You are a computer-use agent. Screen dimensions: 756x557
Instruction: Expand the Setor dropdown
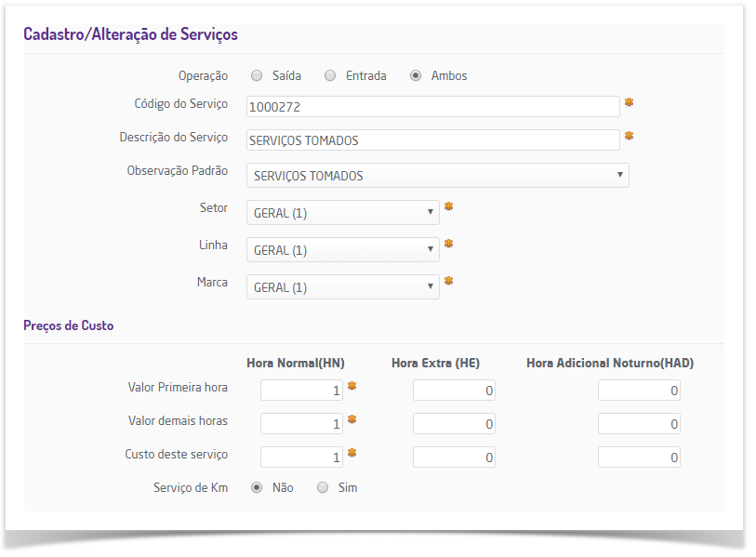pyautogui.click(x=342, y=213)
